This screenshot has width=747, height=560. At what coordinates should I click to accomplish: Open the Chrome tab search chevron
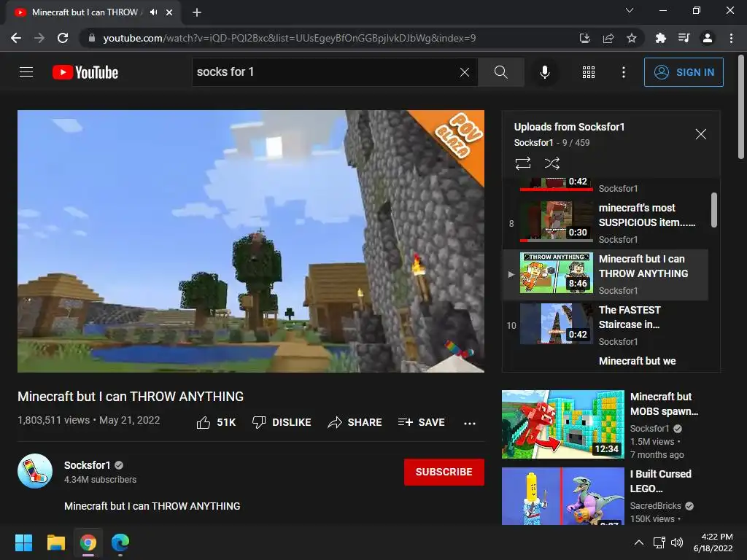[x=630, y=10]
